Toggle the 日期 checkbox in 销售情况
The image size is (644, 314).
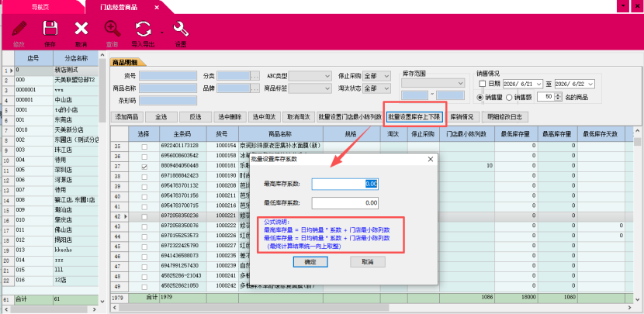pyautogui.click(x=482, y=84)
